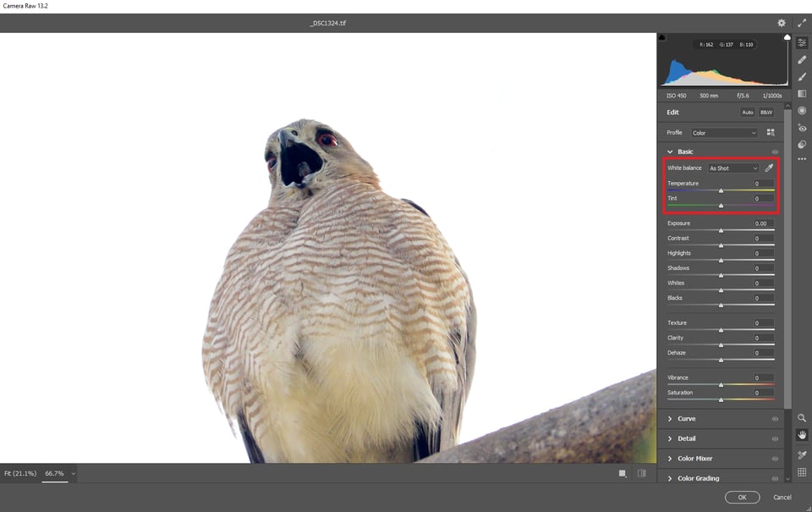Expand the Curve panel
The image size is (812, 512).
pos(670,419)
